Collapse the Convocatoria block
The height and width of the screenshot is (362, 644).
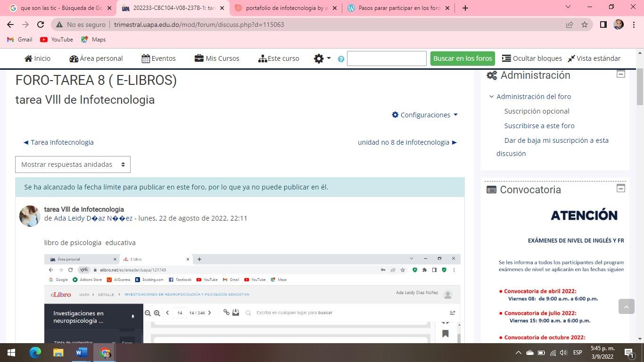[x=621, y=189]
